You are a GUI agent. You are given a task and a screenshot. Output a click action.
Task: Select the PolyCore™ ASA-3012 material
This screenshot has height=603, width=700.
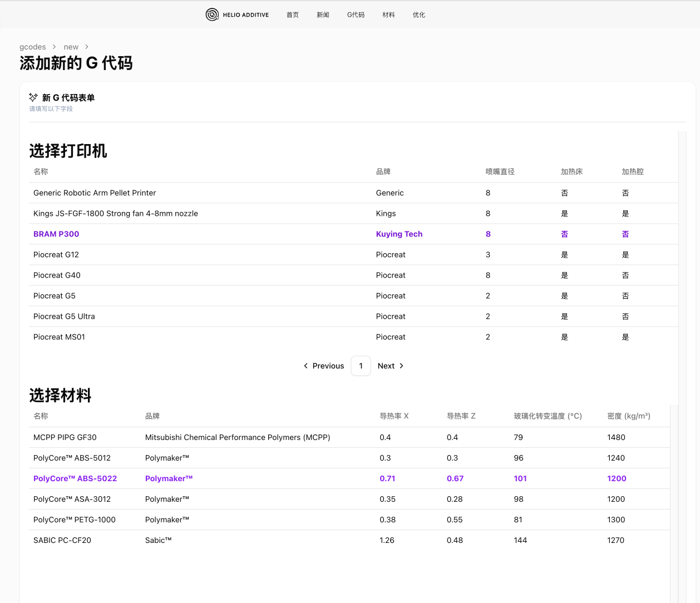(x=349, y=499)
